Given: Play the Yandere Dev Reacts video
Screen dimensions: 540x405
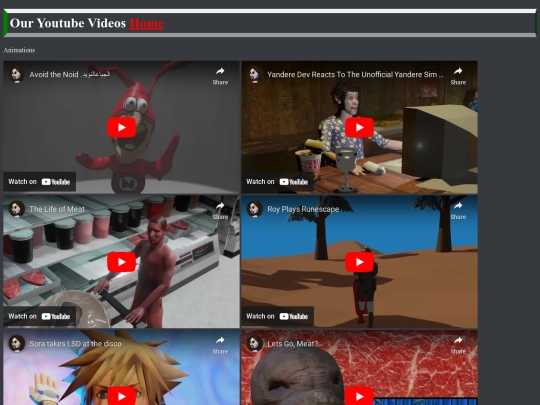Looking at the screenshot, I should click(360, 127).
